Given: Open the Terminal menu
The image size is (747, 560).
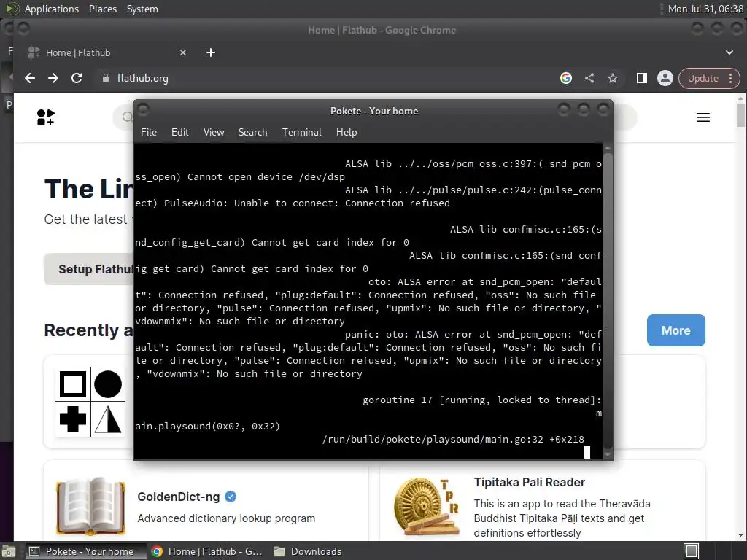Looking at the screenshot, I should pyautogui.click(x=301, y=133).
